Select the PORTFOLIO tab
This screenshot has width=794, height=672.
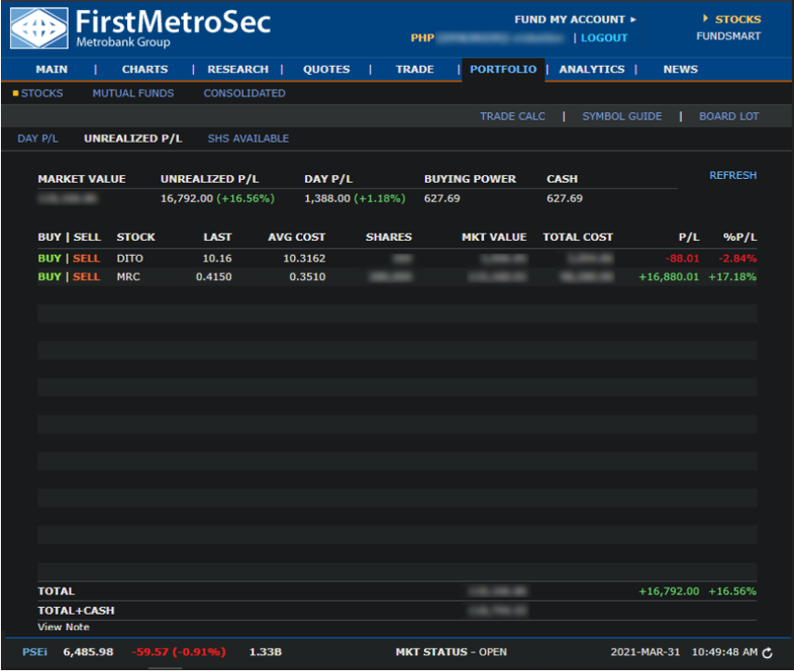point(504,70)
